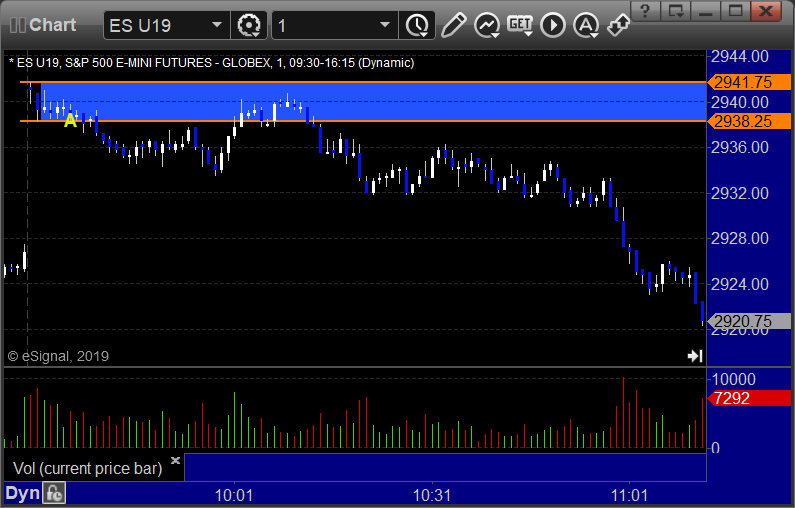Expand the ES U19 symbol dropdown arrow

(216, 25)
